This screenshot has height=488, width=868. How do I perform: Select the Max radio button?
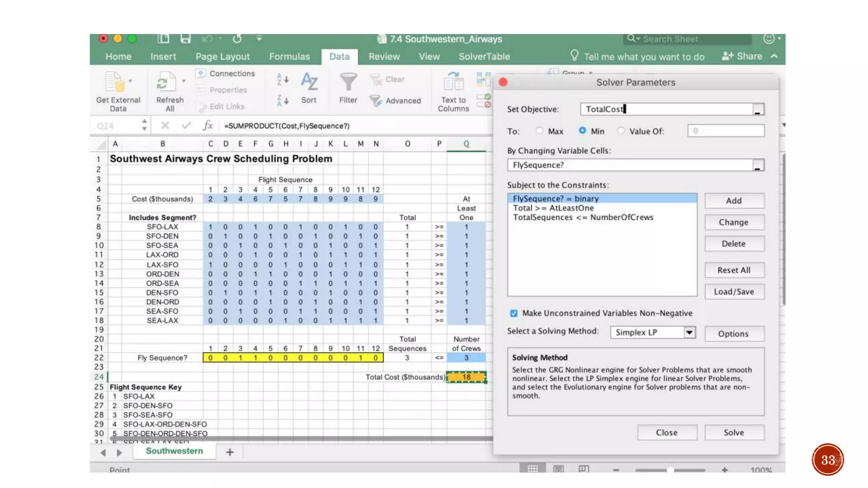(540, 130)
